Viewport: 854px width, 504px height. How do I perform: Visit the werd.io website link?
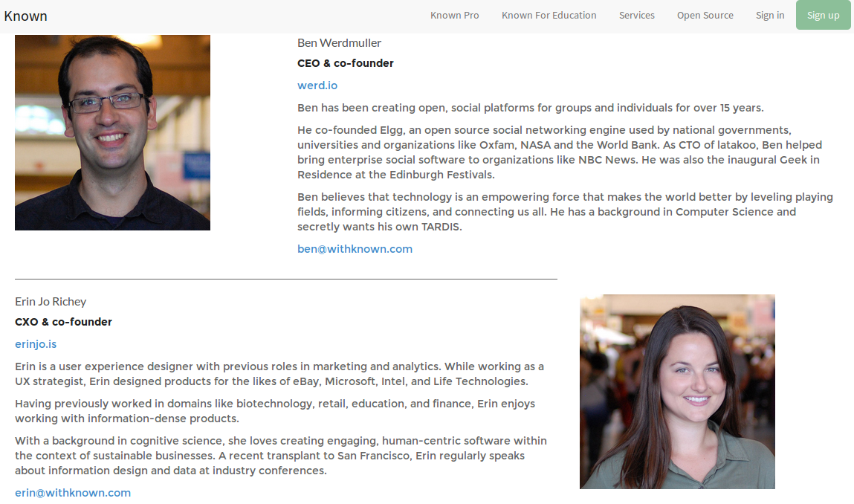point(317,85)
